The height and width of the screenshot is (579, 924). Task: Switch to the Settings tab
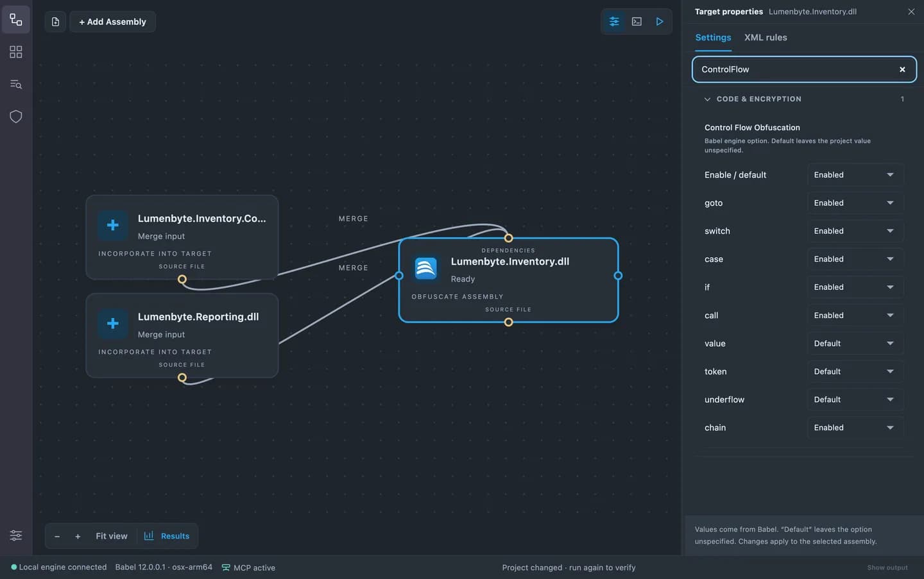tap(713, 37)
